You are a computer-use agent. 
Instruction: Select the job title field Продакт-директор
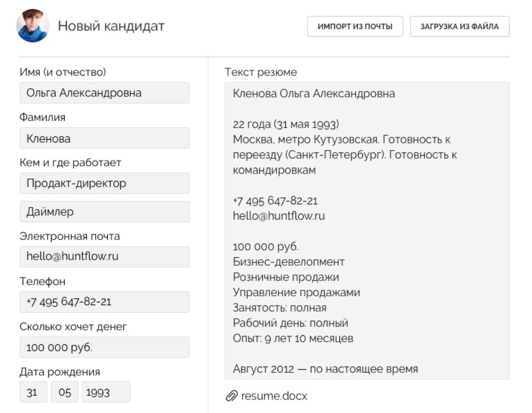105,183
